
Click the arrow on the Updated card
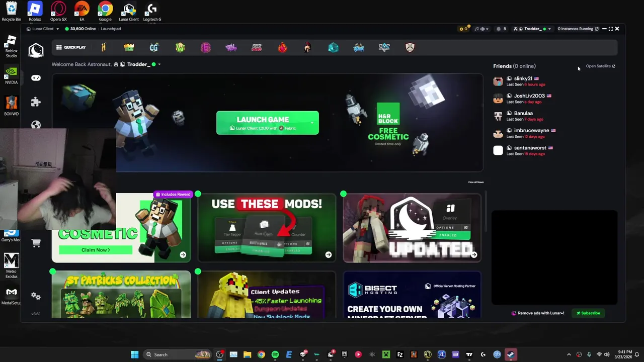(x=474, y=255)
